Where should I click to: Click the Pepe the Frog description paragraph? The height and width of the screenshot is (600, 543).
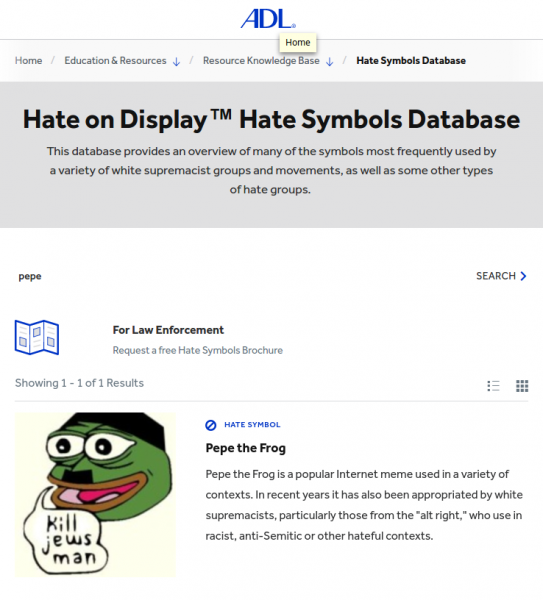pos(364,505)
